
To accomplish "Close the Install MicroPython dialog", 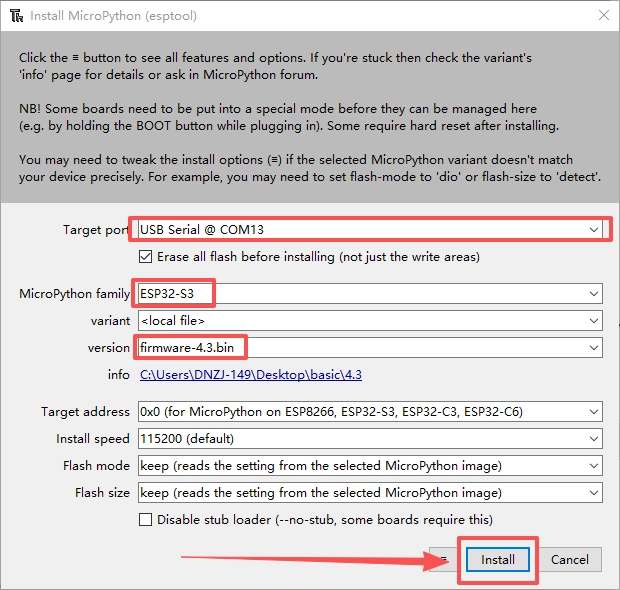I will click(603, 15).
